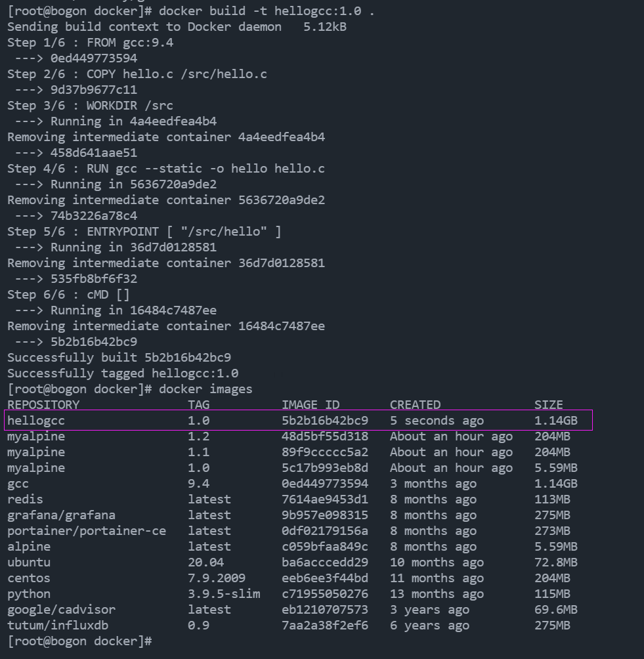Viewport: 644px width, 659px height.
Task: Click the CREATED column header
Action: click(416, 405)
